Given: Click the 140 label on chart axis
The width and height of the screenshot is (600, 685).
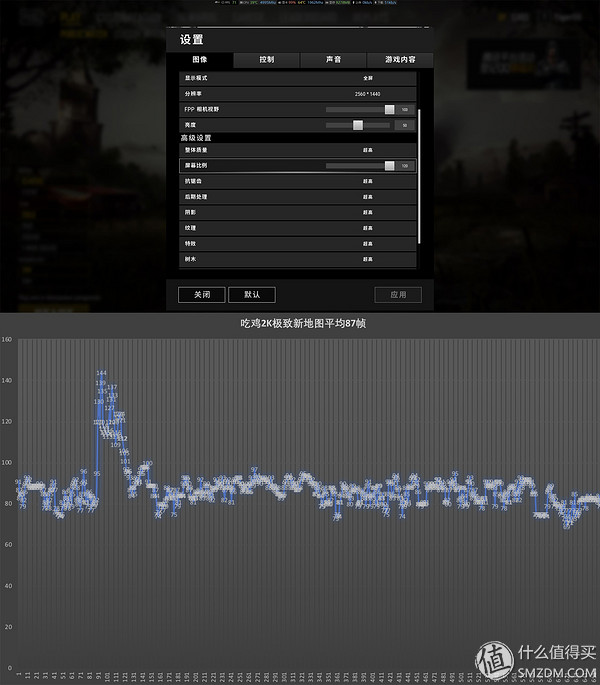Looking at the screenshot, I should point(7,381).
